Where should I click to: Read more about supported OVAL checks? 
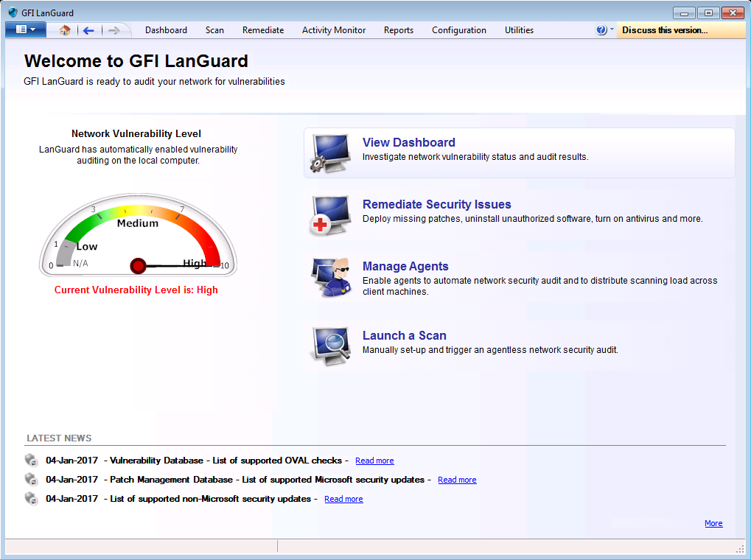click(x=374, y=461)
